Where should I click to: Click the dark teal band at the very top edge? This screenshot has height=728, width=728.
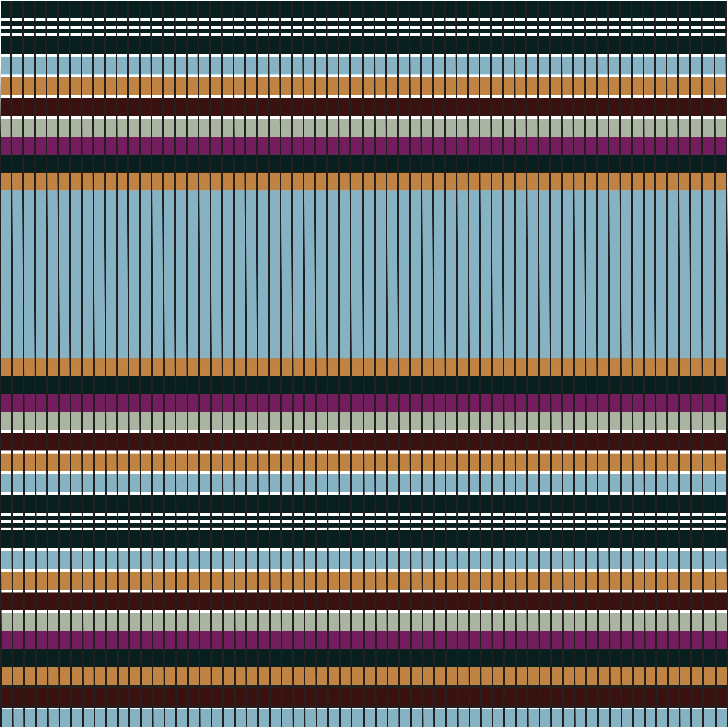coord(369,9)
